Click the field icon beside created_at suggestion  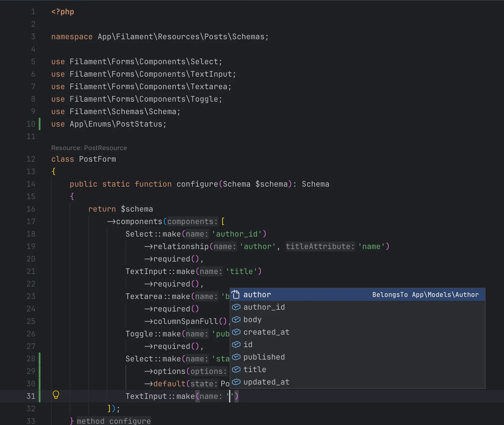[x=236, y=332]
